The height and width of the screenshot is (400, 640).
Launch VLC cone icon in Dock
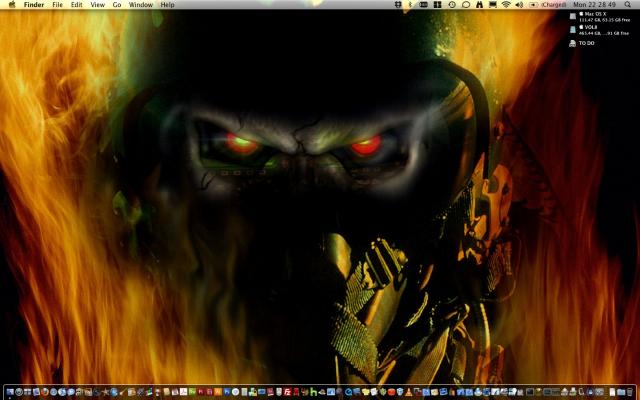pyautogui.click(x=409, y=392)
